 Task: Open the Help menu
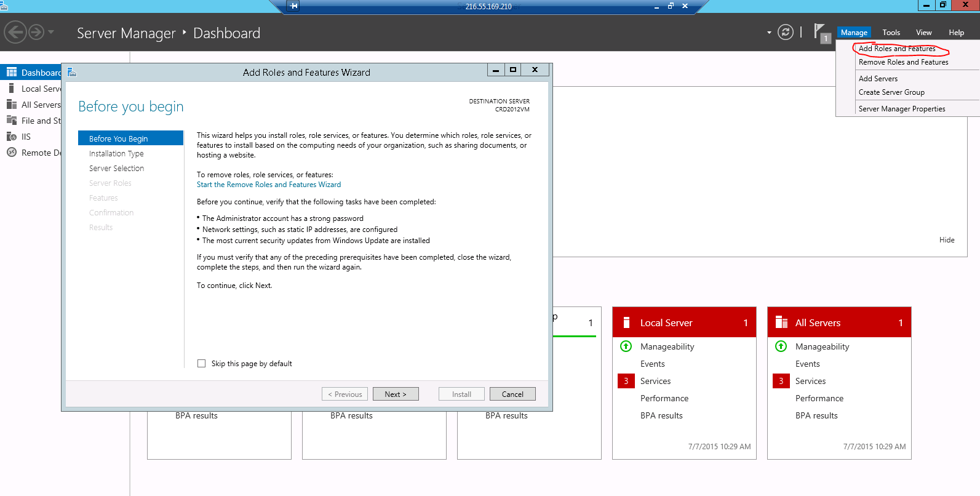point(956,33)
